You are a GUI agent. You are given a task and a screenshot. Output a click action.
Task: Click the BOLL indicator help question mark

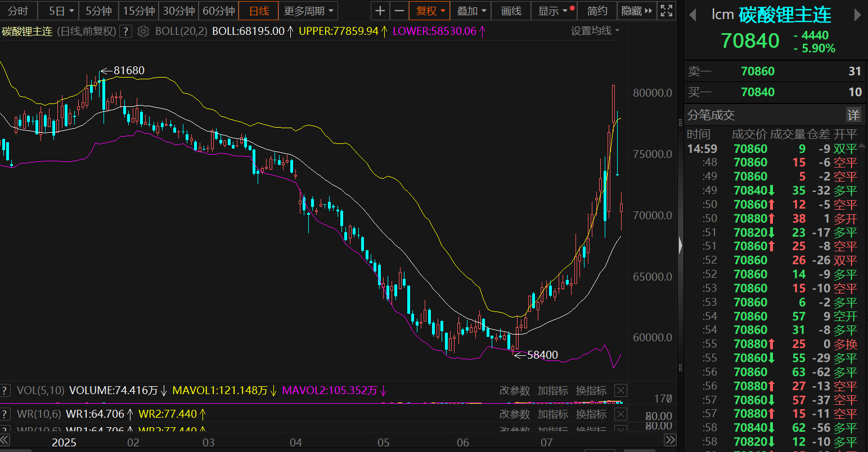(126, 31)
